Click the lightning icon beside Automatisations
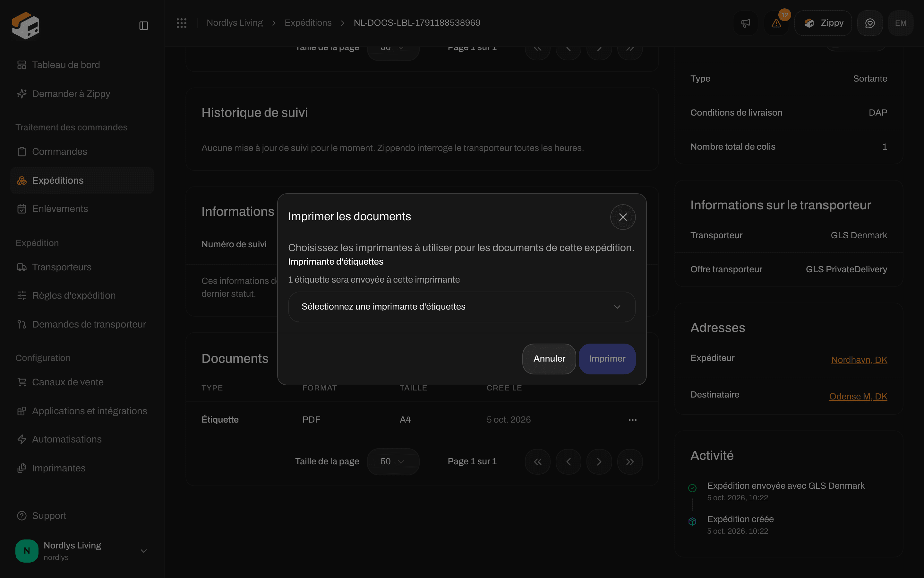Viewport: 924px width, 578px height. (x=22, y=439)
